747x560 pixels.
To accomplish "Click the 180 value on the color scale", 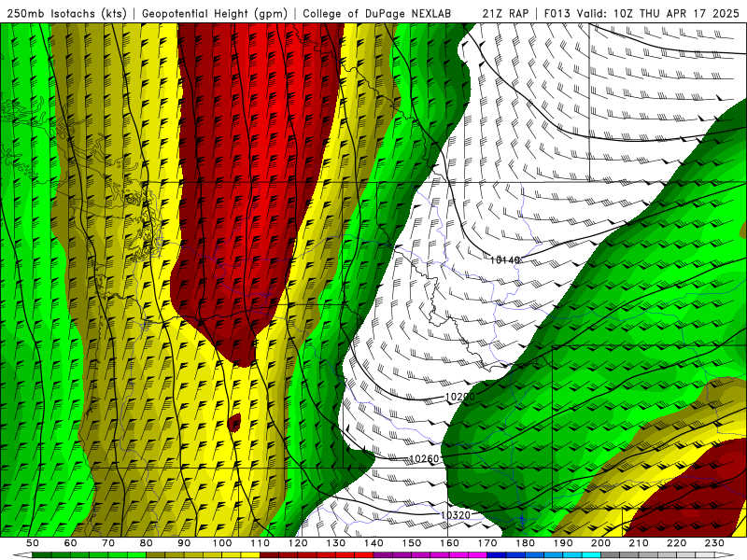I will (x=525, y=543).
